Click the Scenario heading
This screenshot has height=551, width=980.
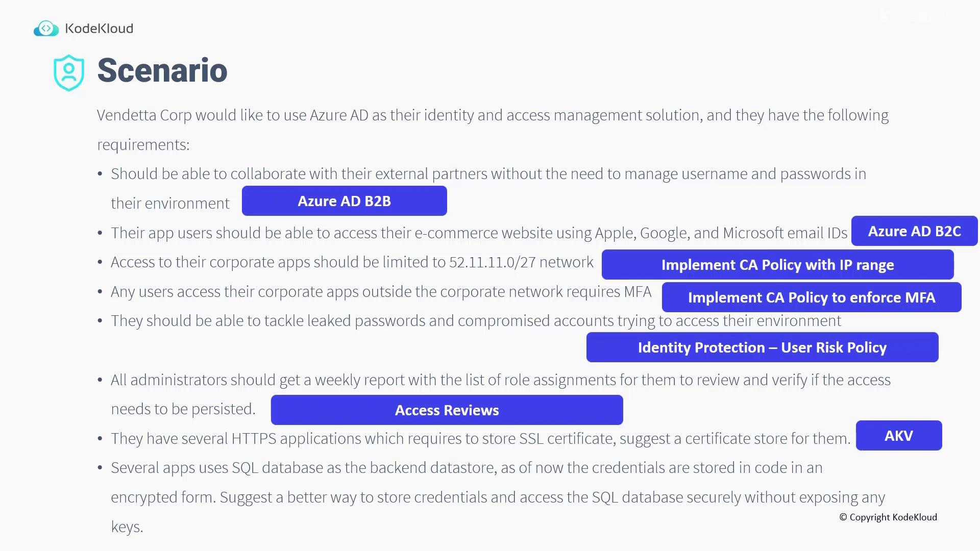click(x=162, y=70)
